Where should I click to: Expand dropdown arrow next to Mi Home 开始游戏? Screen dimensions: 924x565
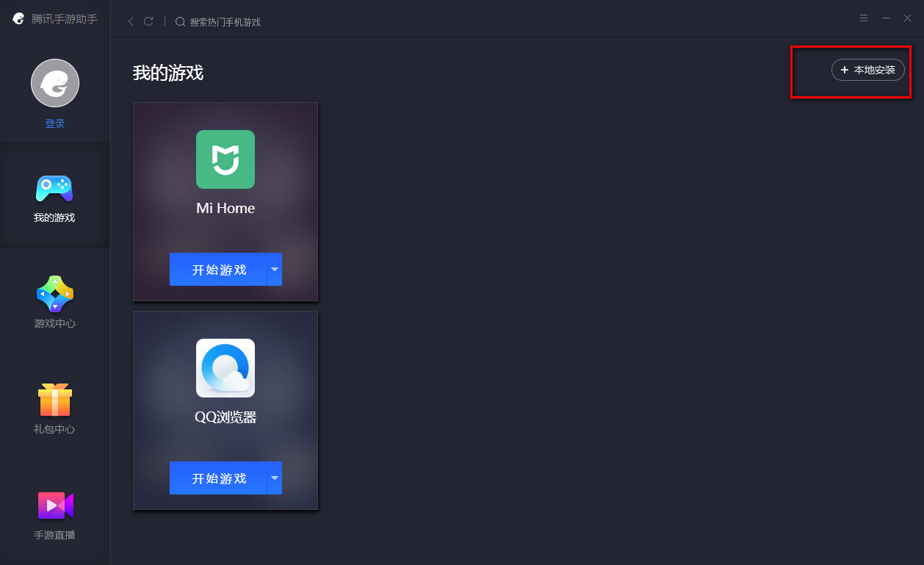[x=275, y=269]
